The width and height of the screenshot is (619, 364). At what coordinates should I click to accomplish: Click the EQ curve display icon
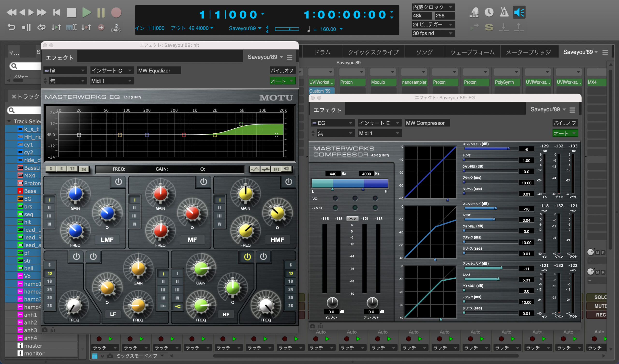[255, 169]
